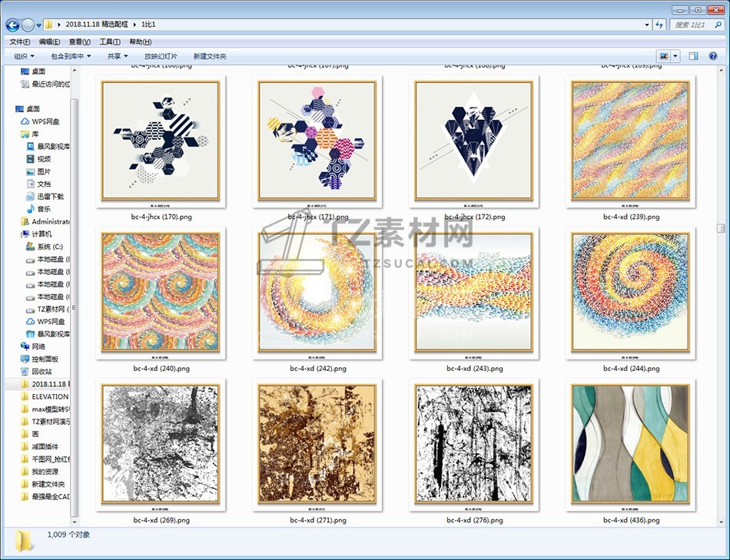Select 回收站 recycle bin in sidebar
Viewport: 730px width, 560px height.
(x=41, y=371)
